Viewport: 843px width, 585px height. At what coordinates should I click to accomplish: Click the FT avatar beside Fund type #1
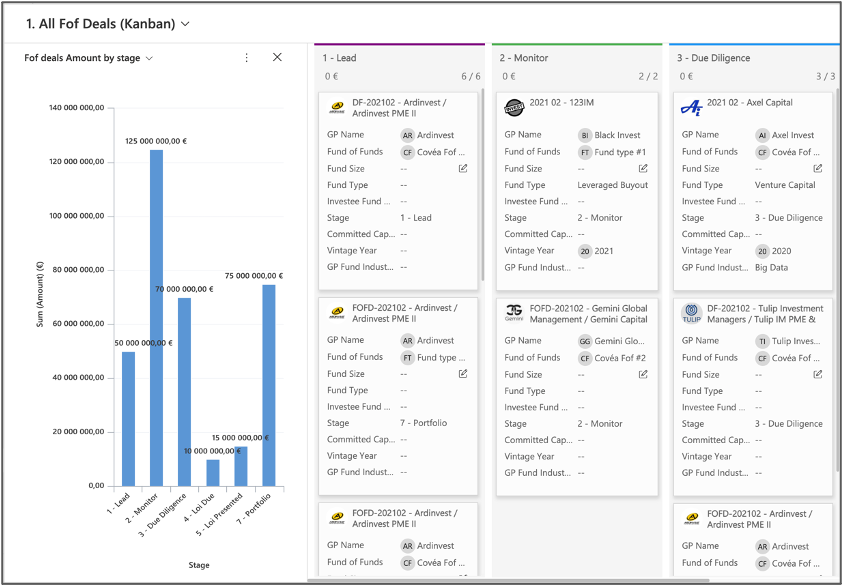click(x=585, y=152)
